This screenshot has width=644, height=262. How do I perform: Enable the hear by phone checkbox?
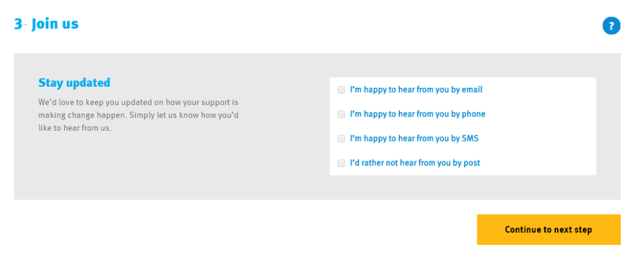(x=341, y=114)
